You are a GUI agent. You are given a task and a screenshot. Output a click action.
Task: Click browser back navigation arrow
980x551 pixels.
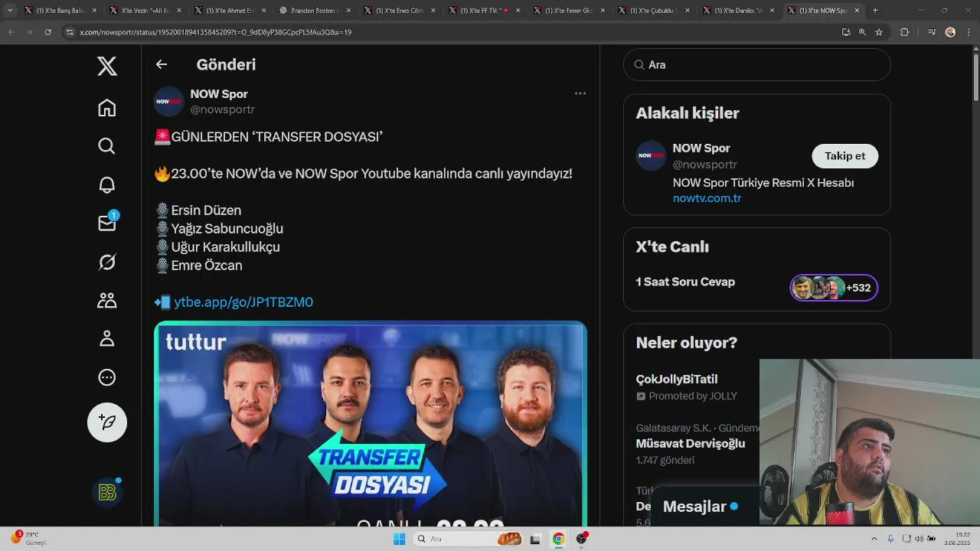(x=11, y=32)
